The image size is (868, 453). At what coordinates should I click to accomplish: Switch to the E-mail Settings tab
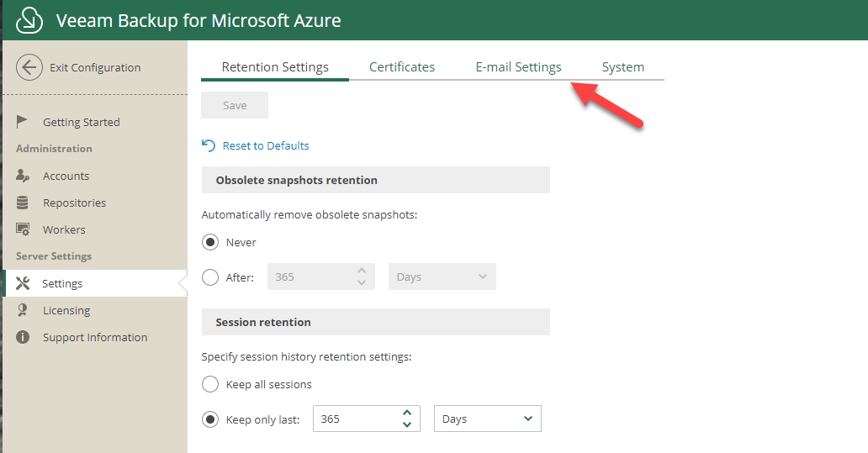(518, 67)
